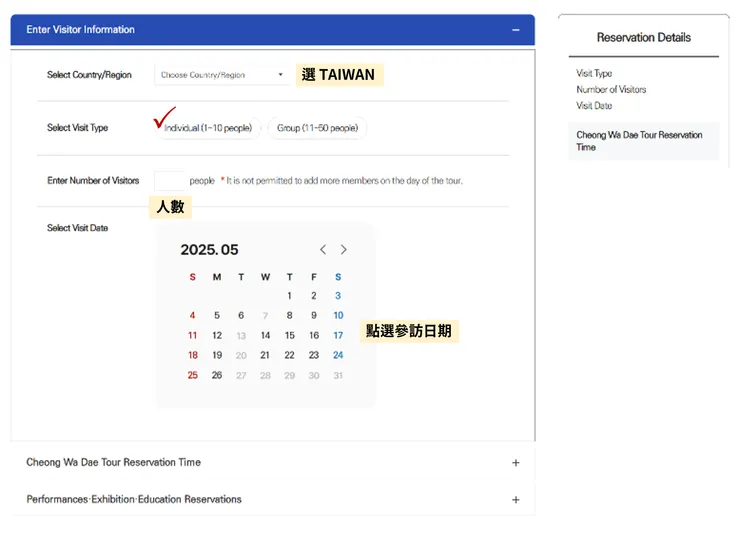The image size is (740, 534).
Task: Pick Saturday May 3 on the calendar
Action: point(338,296)
